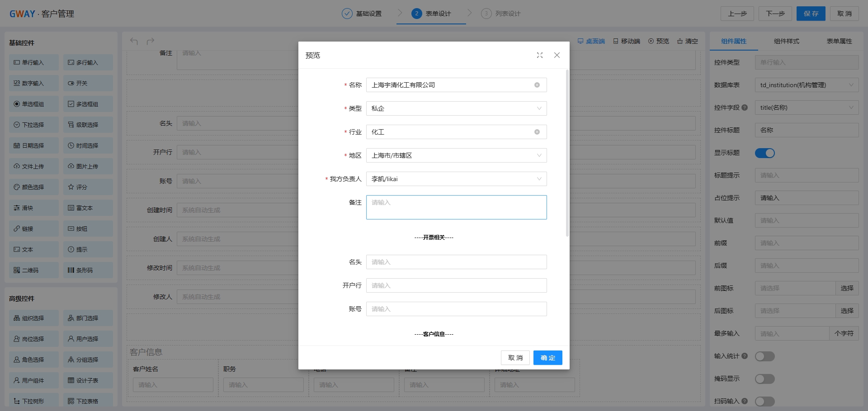Enable the 掩码显示 switch

coord(764,379)
